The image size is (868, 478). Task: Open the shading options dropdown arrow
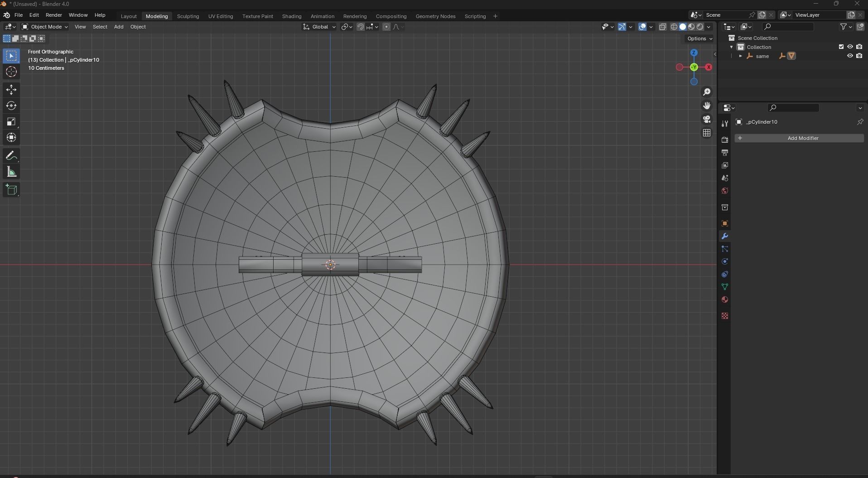(x=709, y=27)
